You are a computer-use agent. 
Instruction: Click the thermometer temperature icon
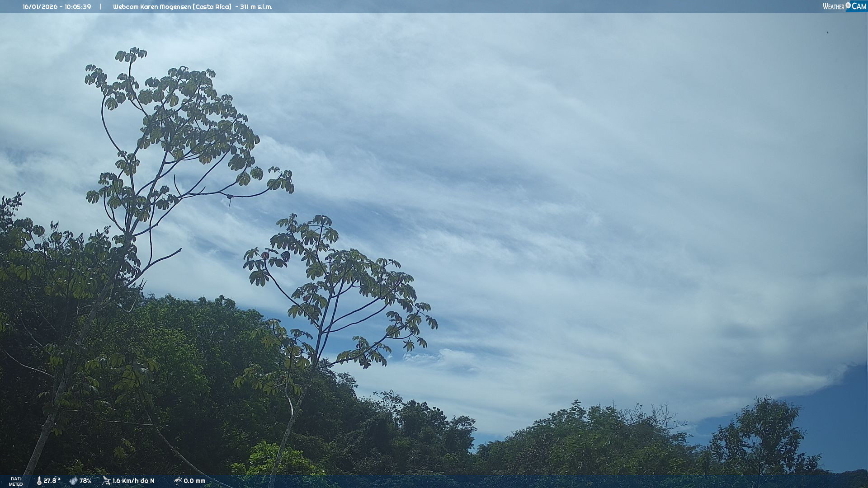click(39, 481)
